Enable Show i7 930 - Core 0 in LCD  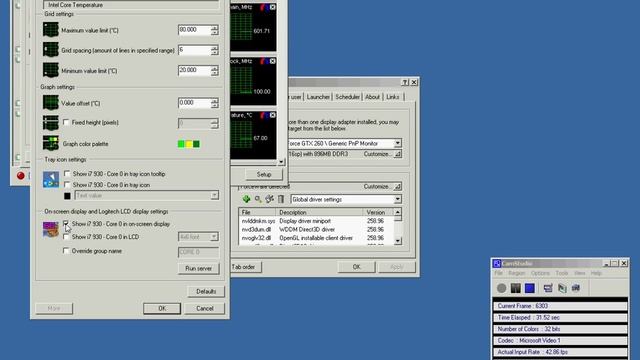tap(66, 237)
